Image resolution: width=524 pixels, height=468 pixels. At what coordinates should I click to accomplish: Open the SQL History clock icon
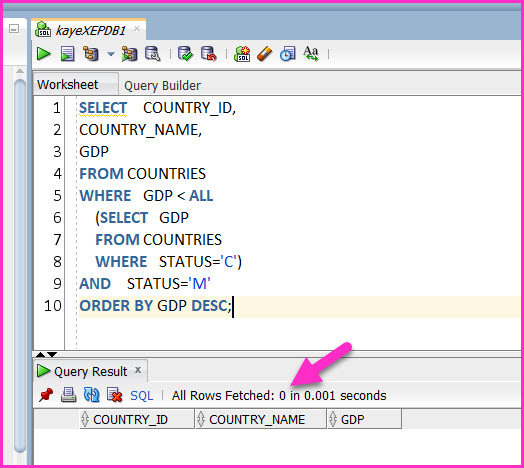pyautogui.click(x=287, y=54)
